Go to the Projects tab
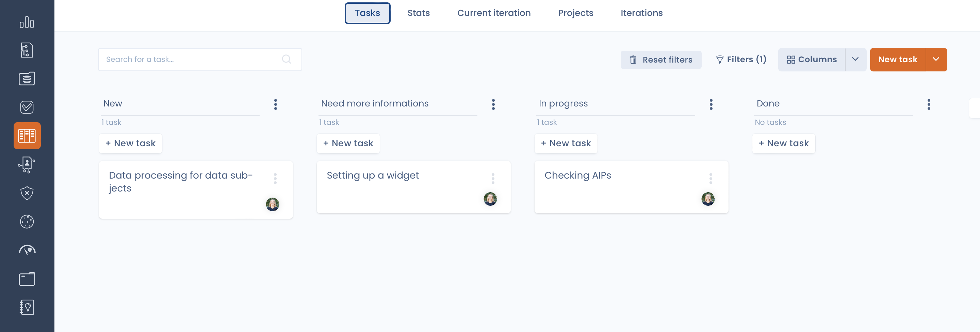 coord(575,13)
